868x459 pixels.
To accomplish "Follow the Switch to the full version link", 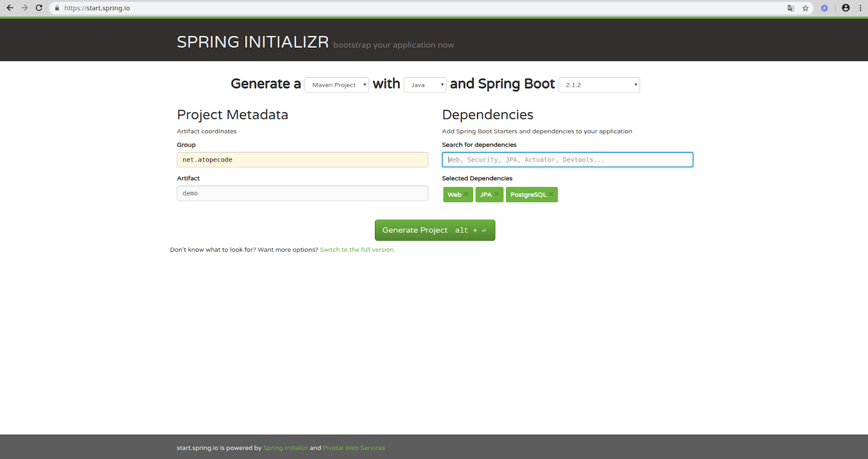I will point(358,250).
